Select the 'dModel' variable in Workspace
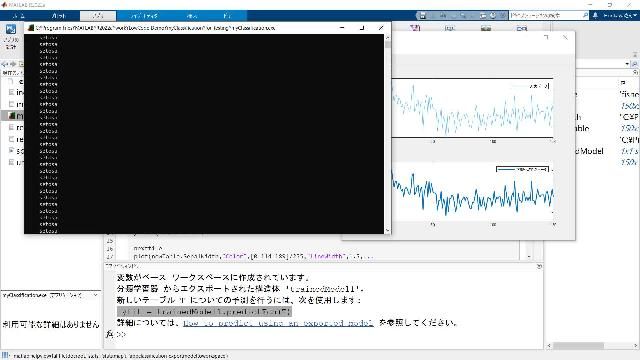 click(x=589, y=151)
